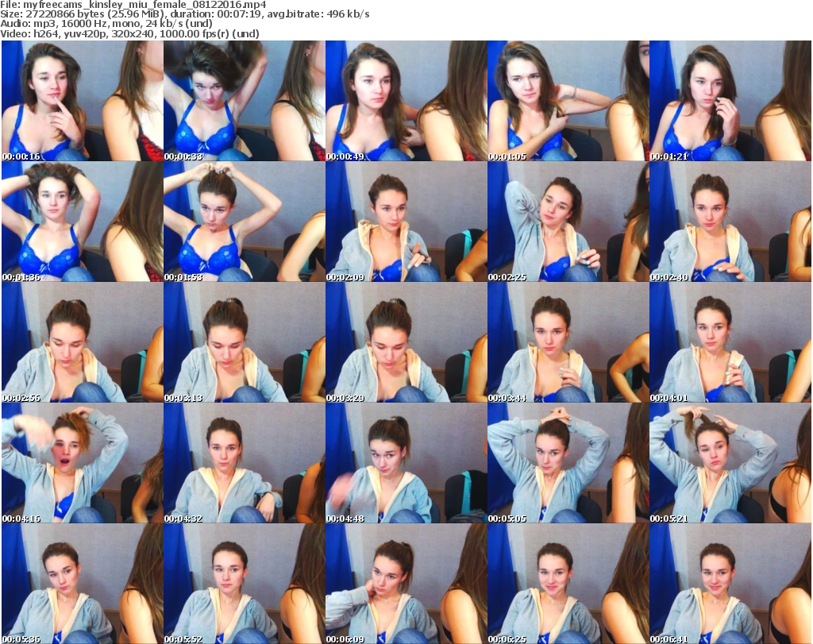Click the thumbnail stamped 00:04:16
The width and height of the screenshot is (813, 644).
coord(83,463)
